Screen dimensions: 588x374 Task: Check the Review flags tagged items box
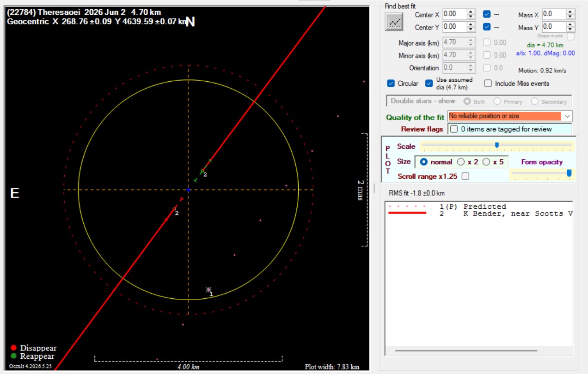click(454, 129)
